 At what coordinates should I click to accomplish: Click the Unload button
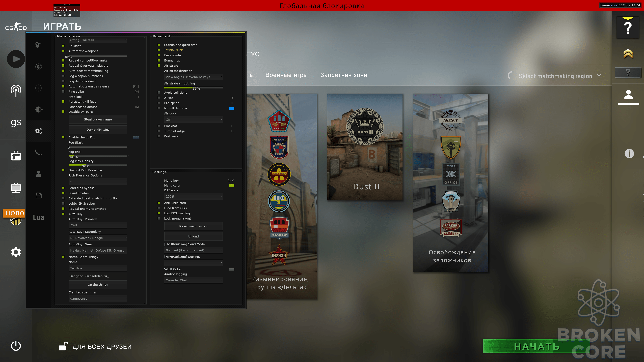[194, 236]
